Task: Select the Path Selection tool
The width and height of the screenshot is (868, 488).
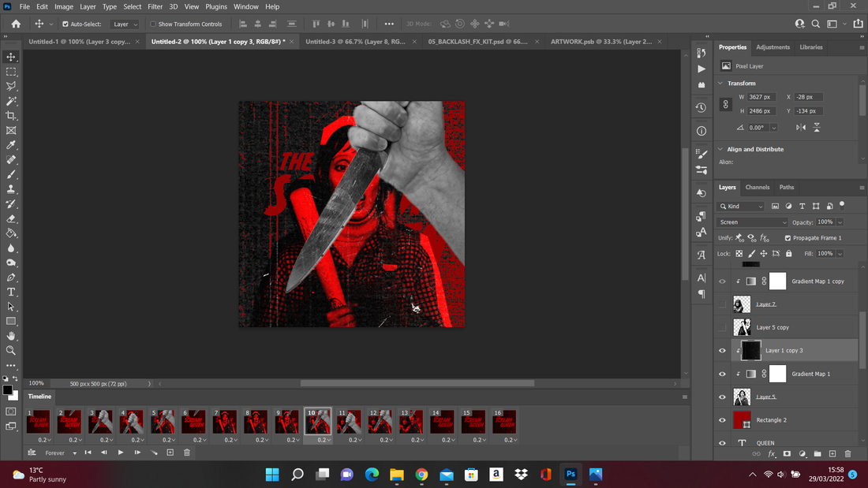Action: pyautogui.click(x=11, y=307)
